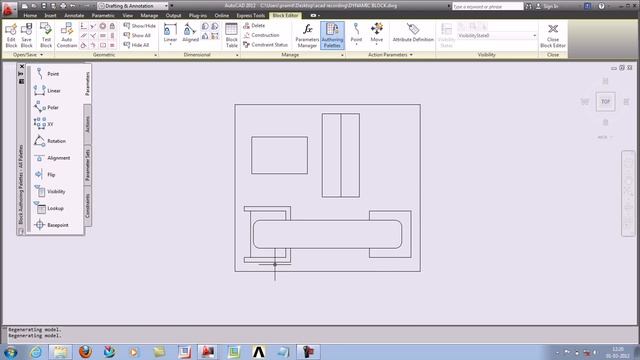Expand the Action Parameters panel

click(x=391, y=55)
